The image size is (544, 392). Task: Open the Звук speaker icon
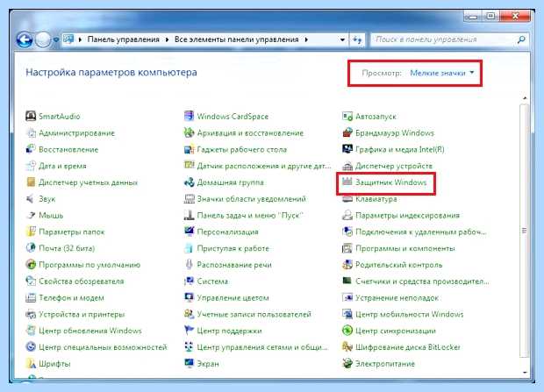click(x=31, y=199)
